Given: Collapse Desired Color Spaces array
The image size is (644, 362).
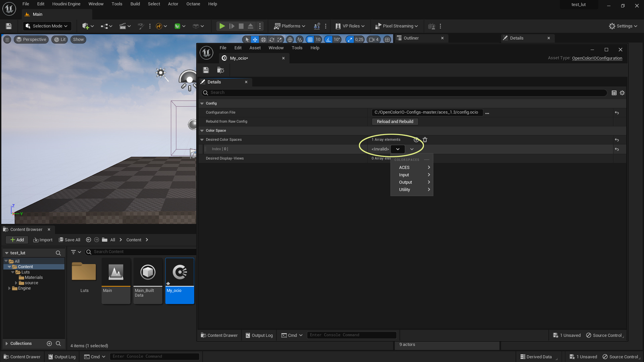Looking at the screenshot, I should [202, 140].
